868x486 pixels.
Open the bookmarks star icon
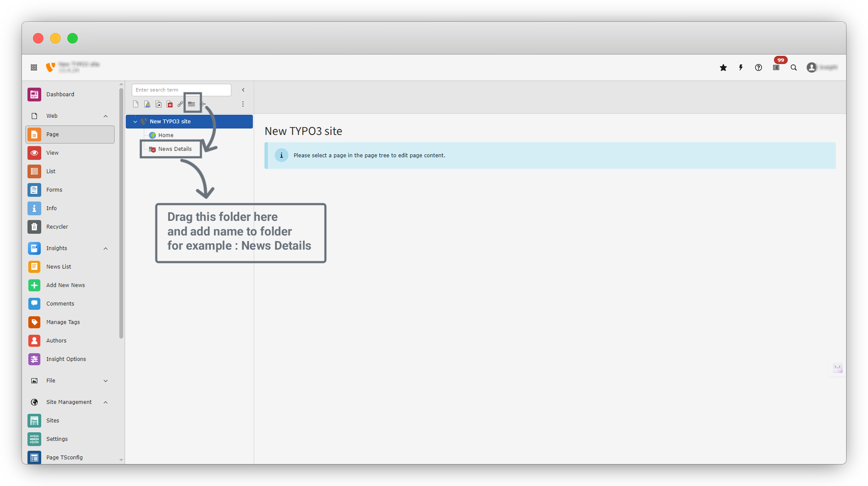pos(723,67)
